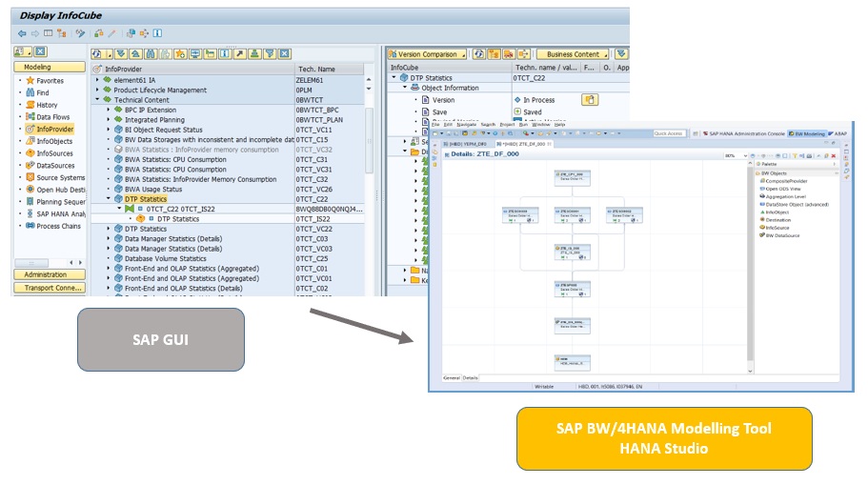Click the Add to Favorites star icon
868x485 pixels.
point(180,53)
